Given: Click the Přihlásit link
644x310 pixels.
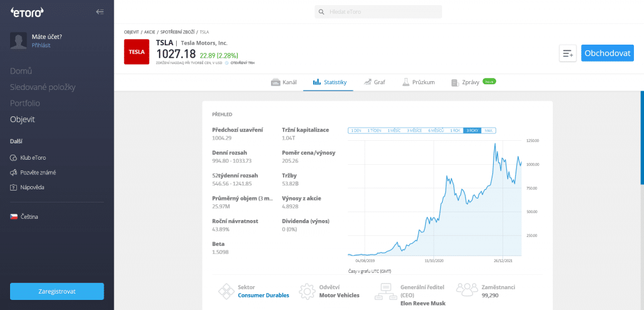Looking at the screenshot, I should click(41, 45).
